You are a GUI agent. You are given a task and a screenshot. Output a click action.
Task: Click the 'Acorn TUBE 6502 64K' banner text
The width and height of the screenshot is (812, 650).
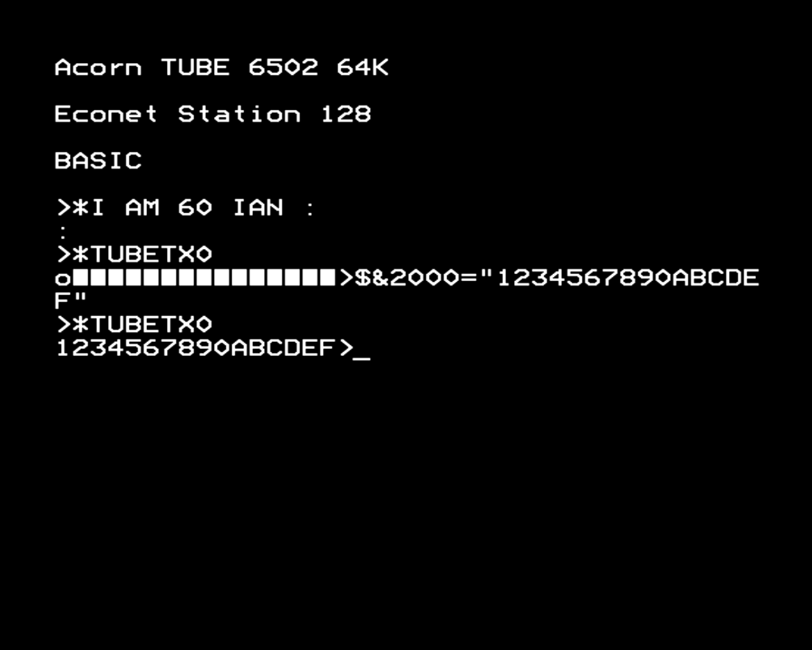[x=222, y=67]
